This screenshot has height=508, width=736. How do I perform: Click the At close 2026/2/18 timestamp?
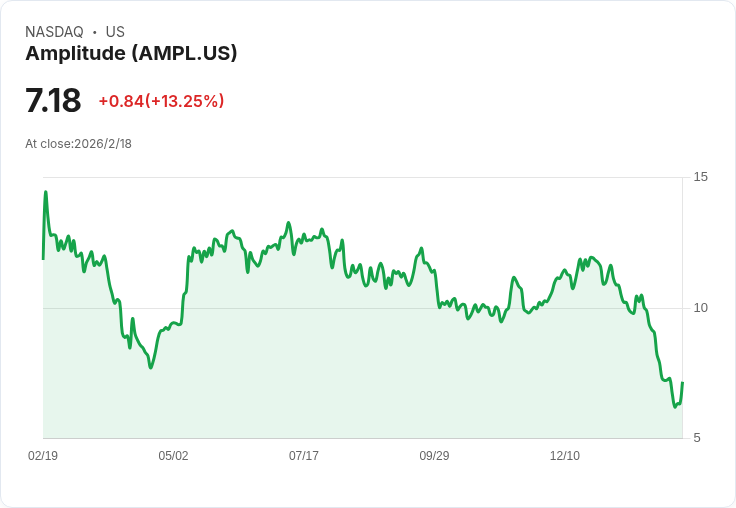[x=78, y=144]
